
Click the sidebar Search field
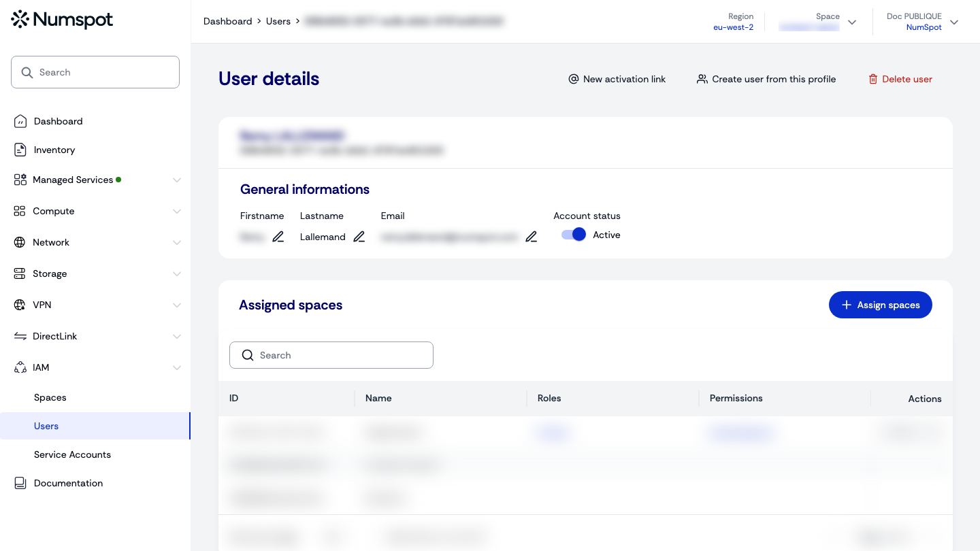[95, 72]
